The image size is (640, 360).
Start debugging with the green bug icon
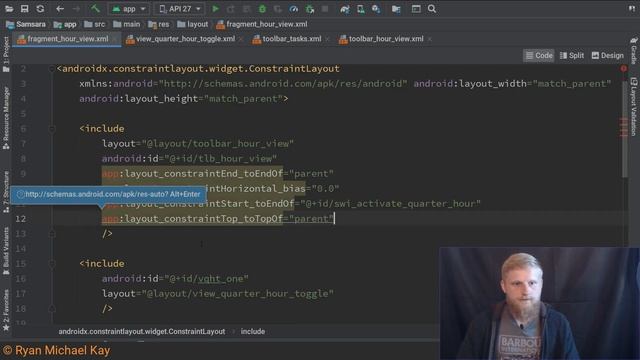click(x=262, y=9)
